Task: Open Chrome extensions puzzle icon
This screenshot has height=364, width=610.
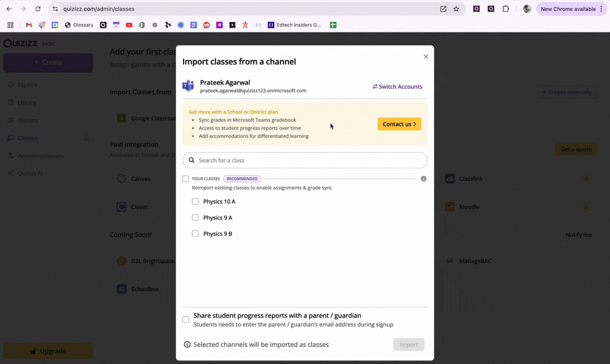Action: [505, 9]
